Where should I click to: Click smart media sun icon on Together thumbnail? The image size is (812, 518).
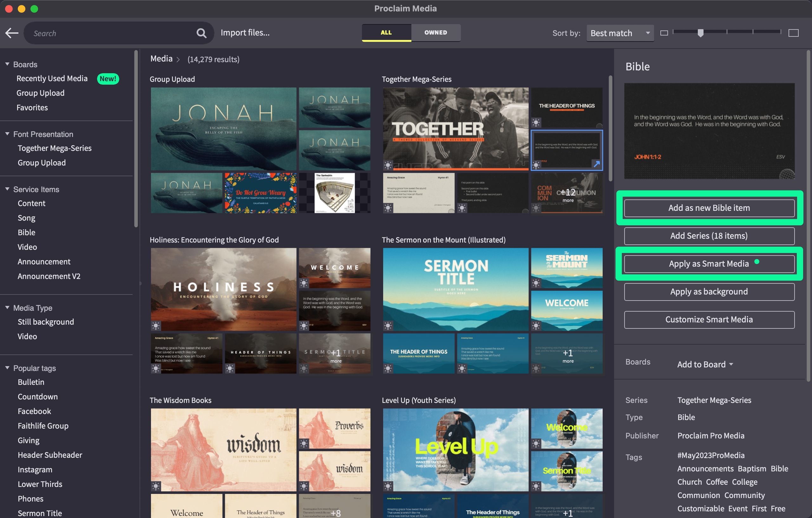click(x=388, y=165)
